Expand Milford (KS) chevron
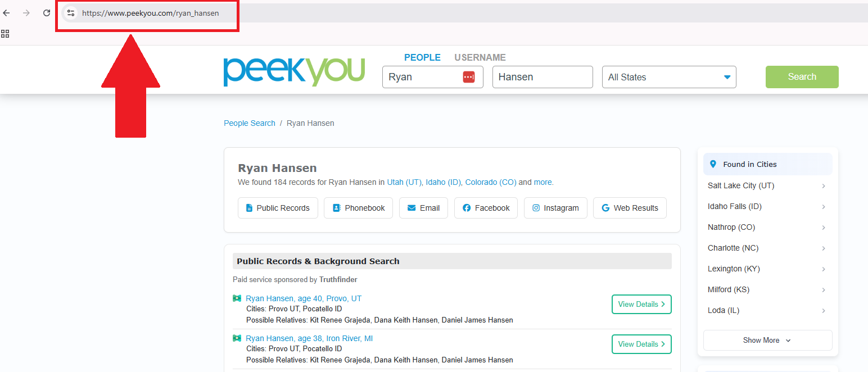The image size is (868, 372). (824, 290)
